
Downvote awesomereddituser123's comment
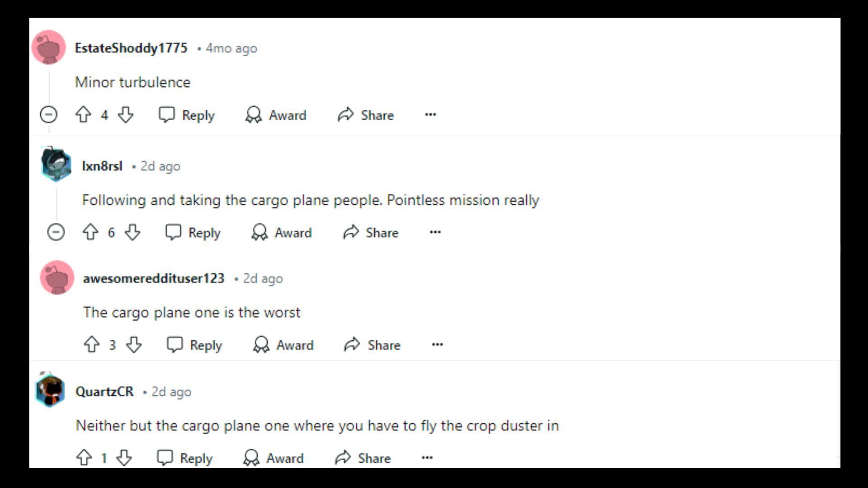tap(134, 345)
